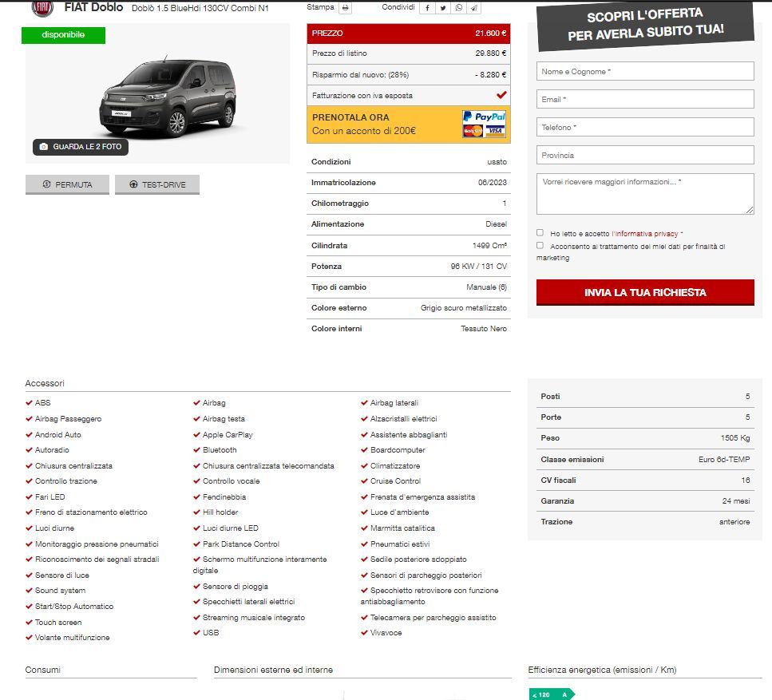Click the Potenza 96 KW / 131 CV value

[478, 267]
